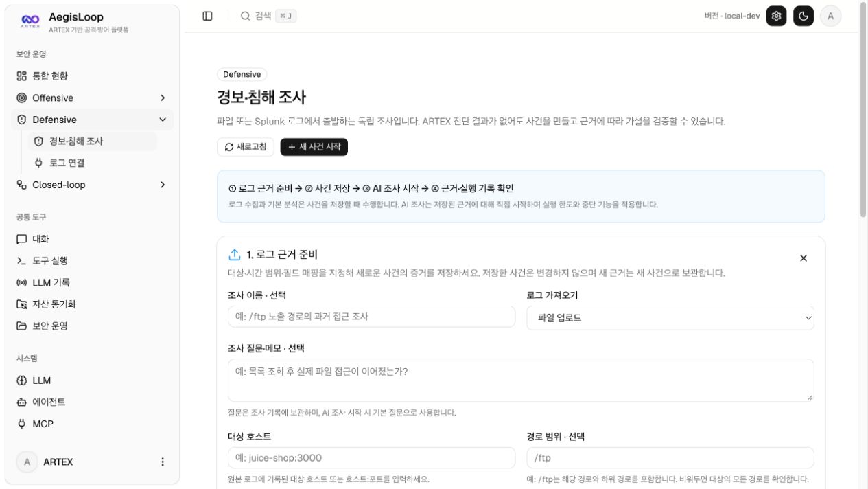Click the Closed-loop icon in sidebar
This screenshot has height=489, width=868.
21,185
